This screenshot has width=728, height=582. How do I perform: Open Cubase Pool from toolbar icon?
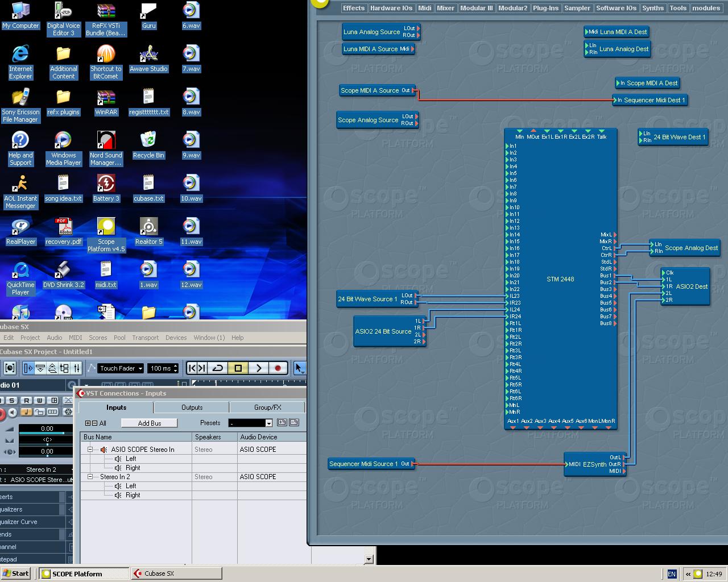click(x=64, y=368)
